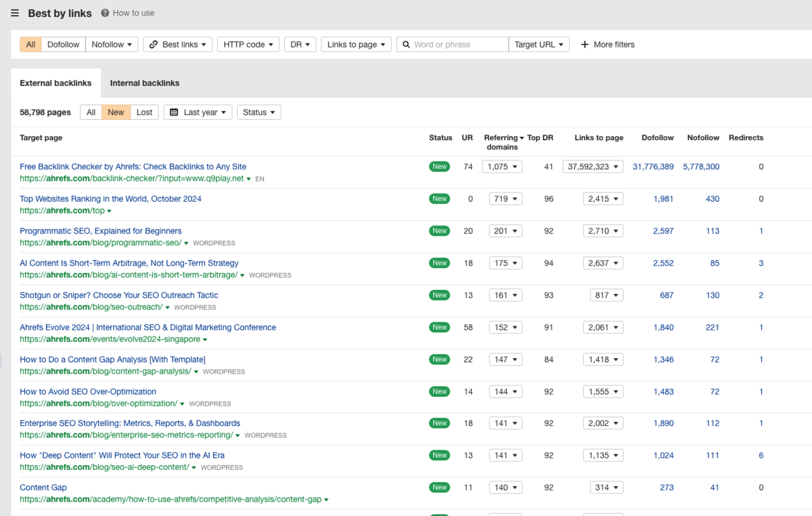Select the External backlinks tab

click(55, 83)
